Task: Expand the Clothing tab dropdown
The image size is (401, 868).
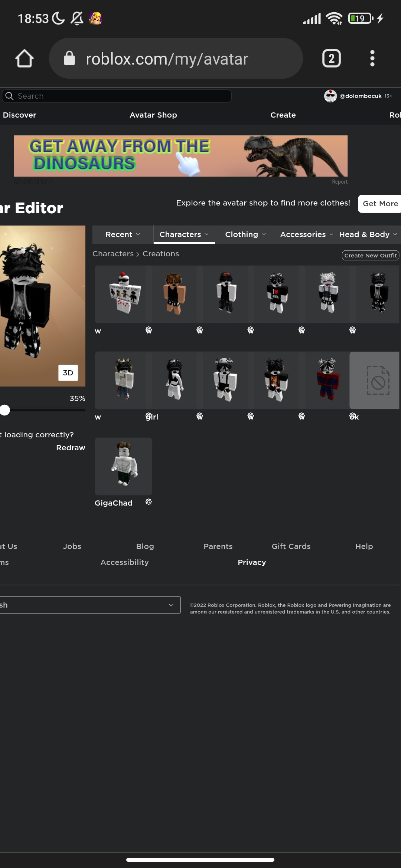Action: click(x=245, y=234)
